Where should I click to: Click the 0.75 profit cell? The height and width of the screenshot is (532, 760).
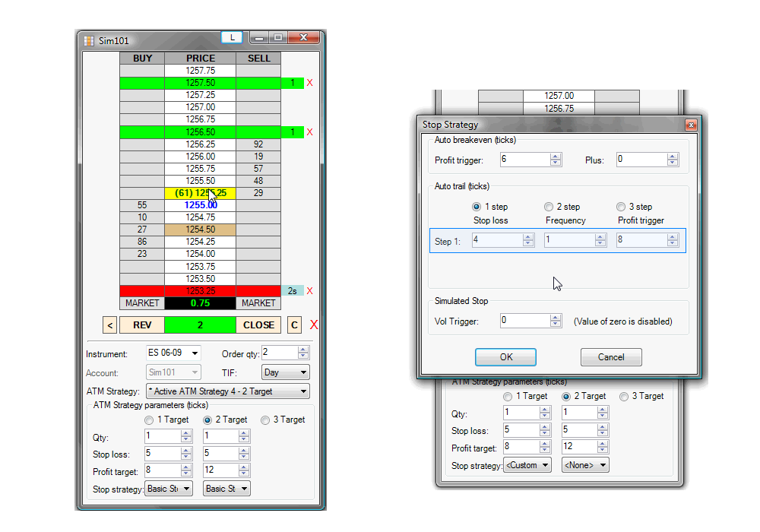pyautogui.click(x=200, y=303)
